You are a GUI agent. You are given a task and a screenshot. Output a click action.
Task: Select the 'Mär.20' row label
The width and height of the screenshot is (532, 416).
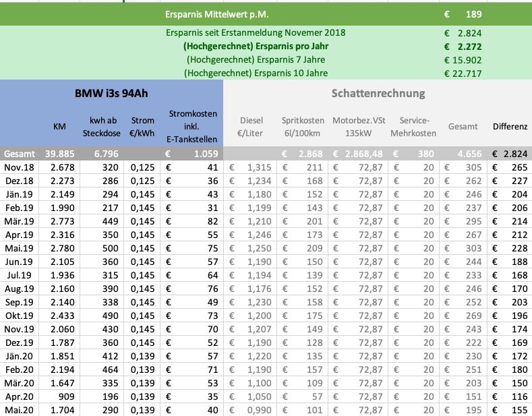19,383
